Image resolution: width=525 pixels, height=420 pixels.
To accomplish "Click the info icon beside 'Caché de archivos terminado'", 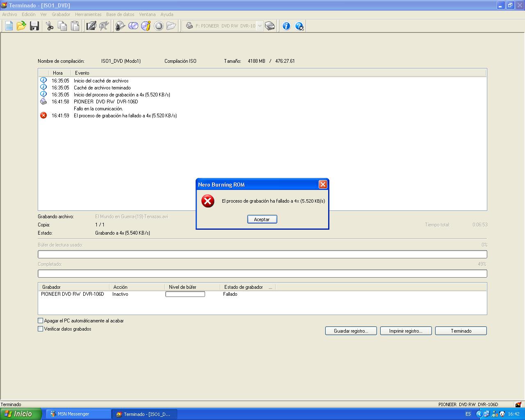I will click(x=43, y=87).
